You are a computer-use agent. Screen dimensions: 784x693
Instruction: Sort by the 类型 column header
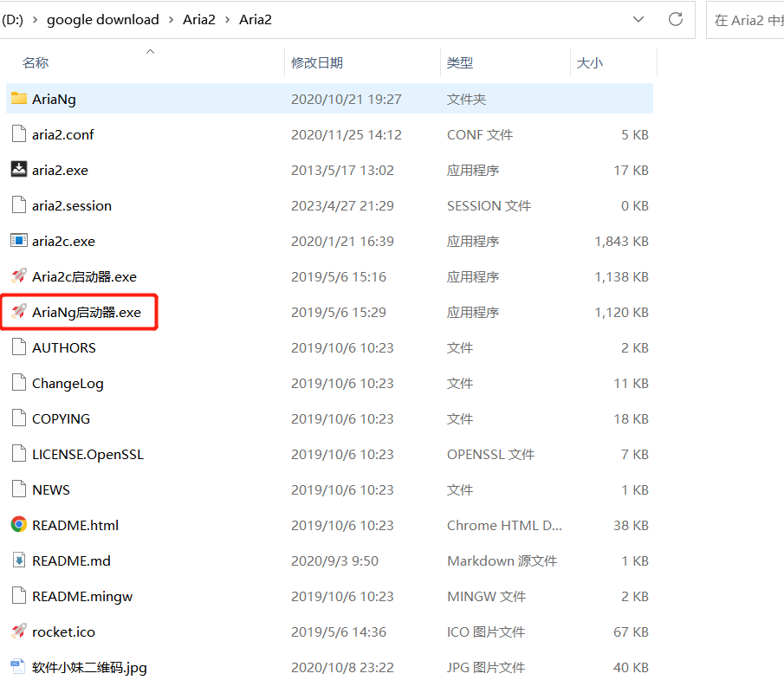pyautogui.click(x=460, y=62)
